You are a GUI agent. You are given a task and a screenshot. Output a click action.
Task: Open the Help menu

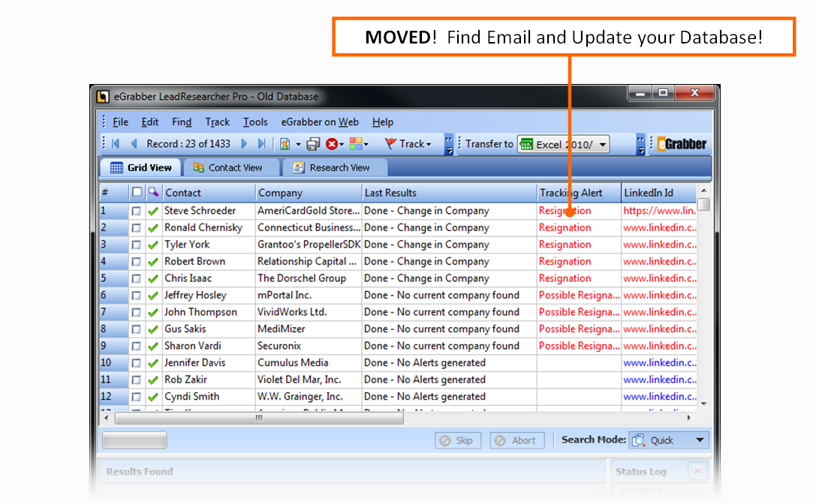383,121
